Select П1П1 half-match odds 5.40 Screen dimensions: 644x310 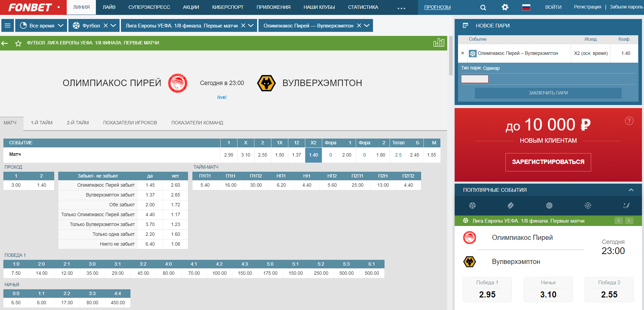(205, 185)
